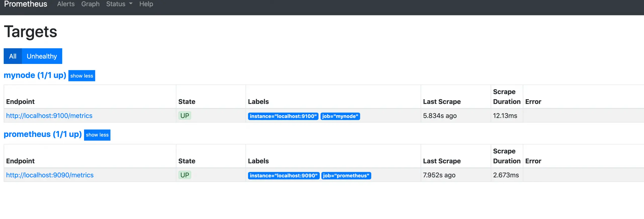Screen dimensions: 644x219
Task: Click the Labels column header in prometheus table
Action: point(258,161)
